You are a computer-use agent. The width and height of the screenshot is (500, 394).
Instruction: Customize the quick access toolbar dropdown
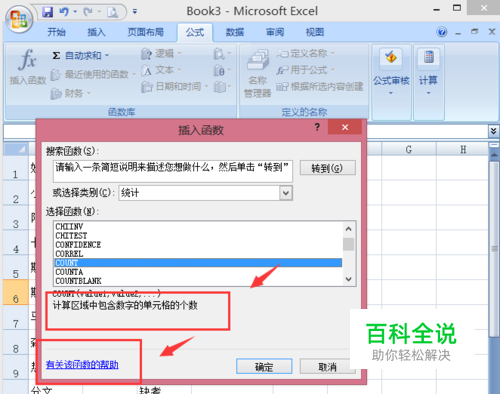pos(135,12)
